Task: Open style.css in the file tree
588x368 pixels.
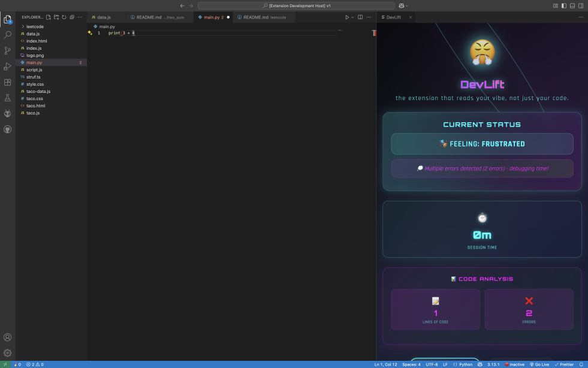Action: click(52, 84)
